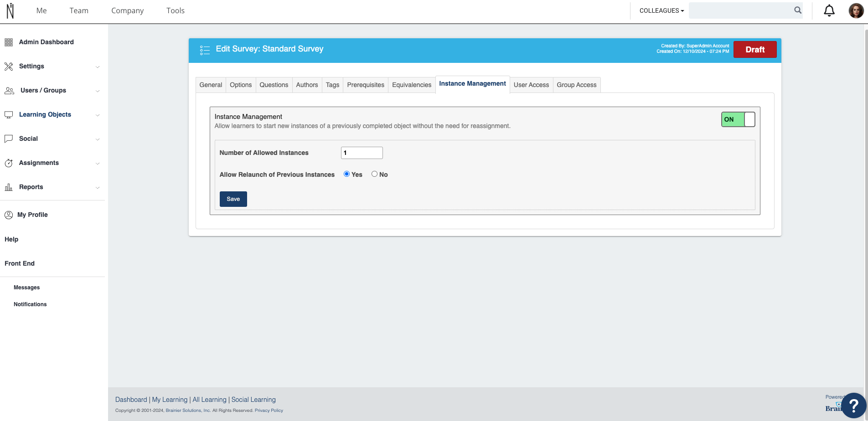Open the Admin Dashboard grid icon
Image resolution: width=868 pixels, height=421 pixels.
(9, 42)
